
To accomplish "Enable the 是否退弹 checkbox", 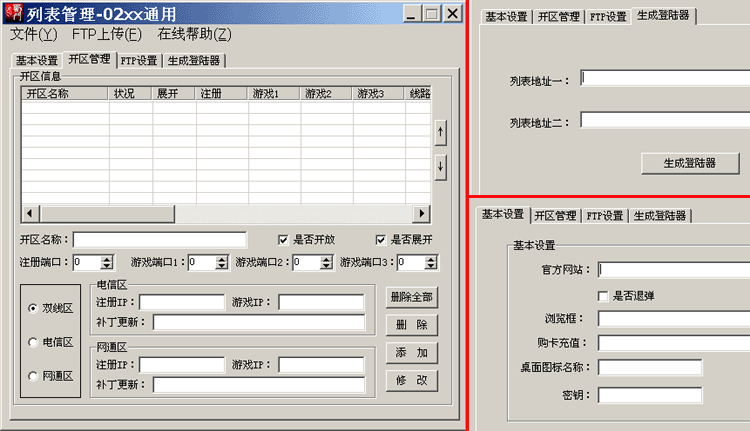I will coord(603,296).
